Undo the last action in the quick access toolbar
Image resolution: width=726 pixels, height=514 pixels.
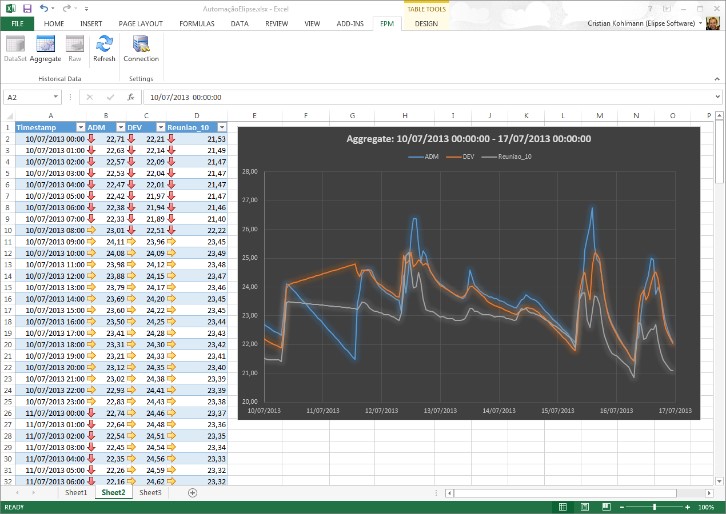pos(44,8)
